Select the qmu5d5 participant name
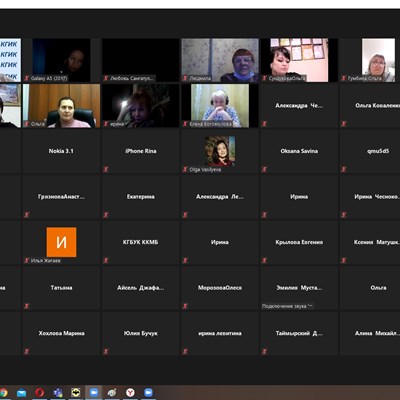The width and height of the screenshot is (400, 400). tap(378, 151)
